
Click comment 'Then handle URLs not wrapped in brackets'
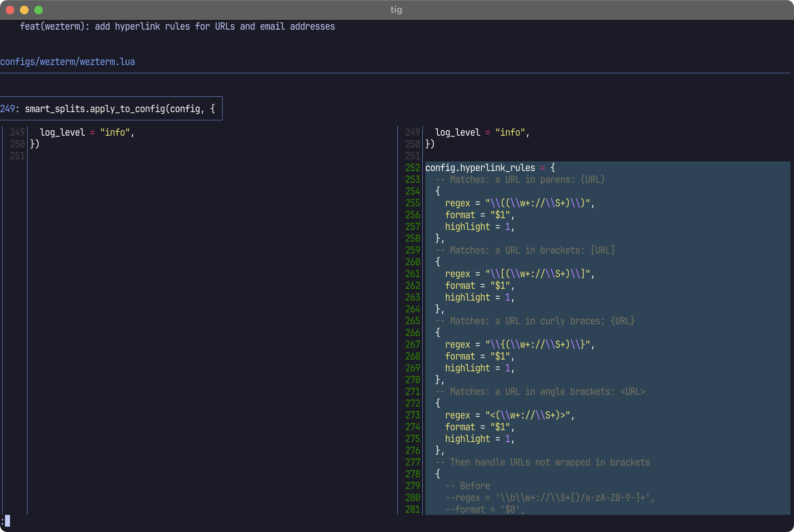pos(542,462)
